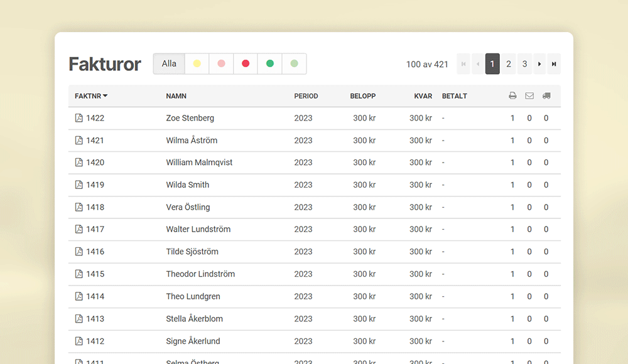Go to page 3
The width and height of the screenshot is (628, 364).
525,64
